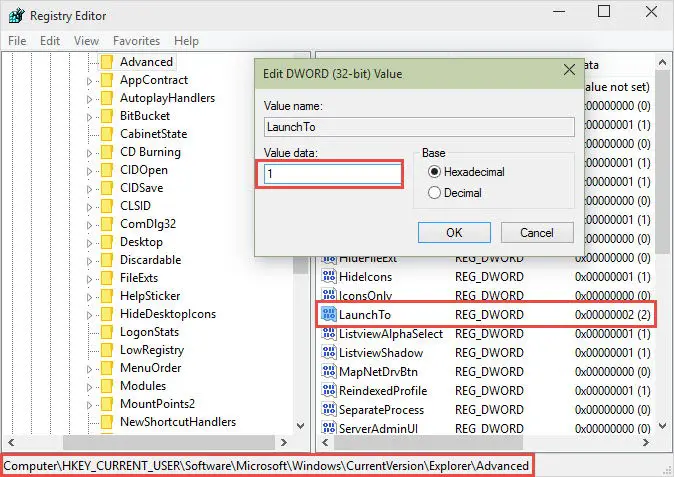
Task: Click the HelpSticker folder icon
Action: point(107,297)
